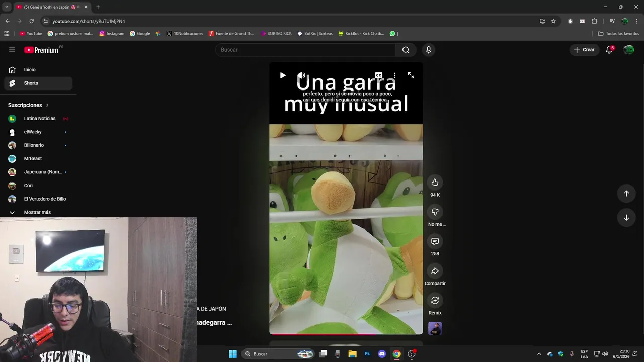Image resolution: width=644 pixels, height=362 pixels.
Task: Open the media control music-note icon
Action: (612, 21)
